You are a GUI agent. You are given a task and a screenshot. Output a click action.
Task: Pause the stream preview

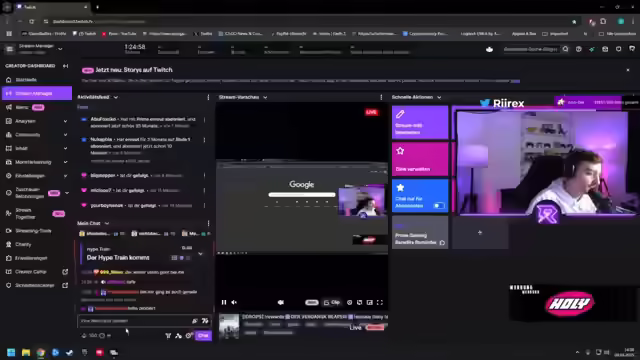[x=224, y=302]
